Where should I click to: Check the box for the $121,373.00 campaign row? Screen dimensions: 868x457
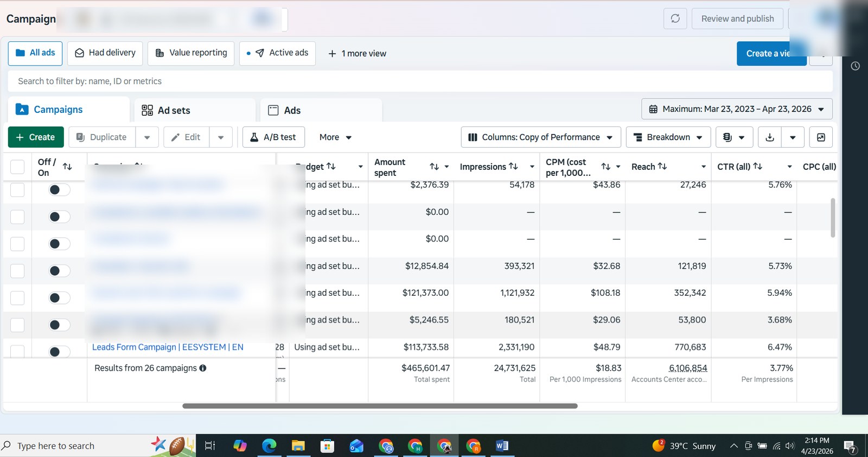click(x=17, y=298)
